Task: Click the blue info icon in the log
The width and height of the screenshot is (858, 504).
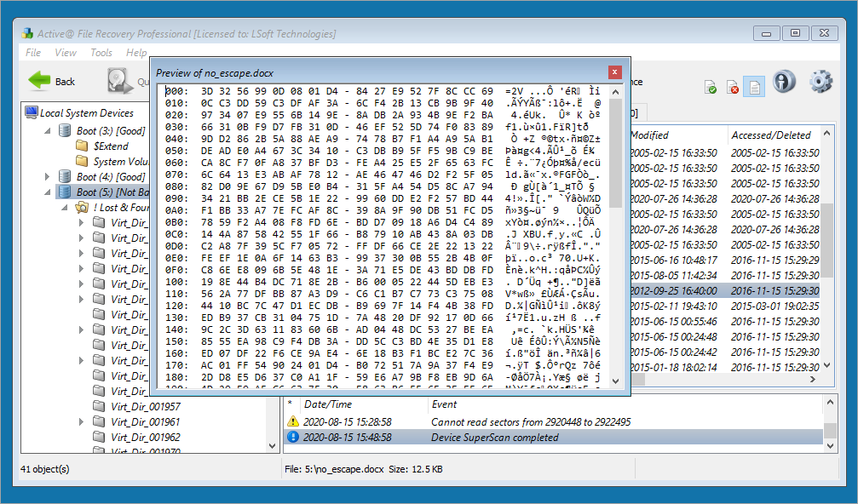Action: 293,437
